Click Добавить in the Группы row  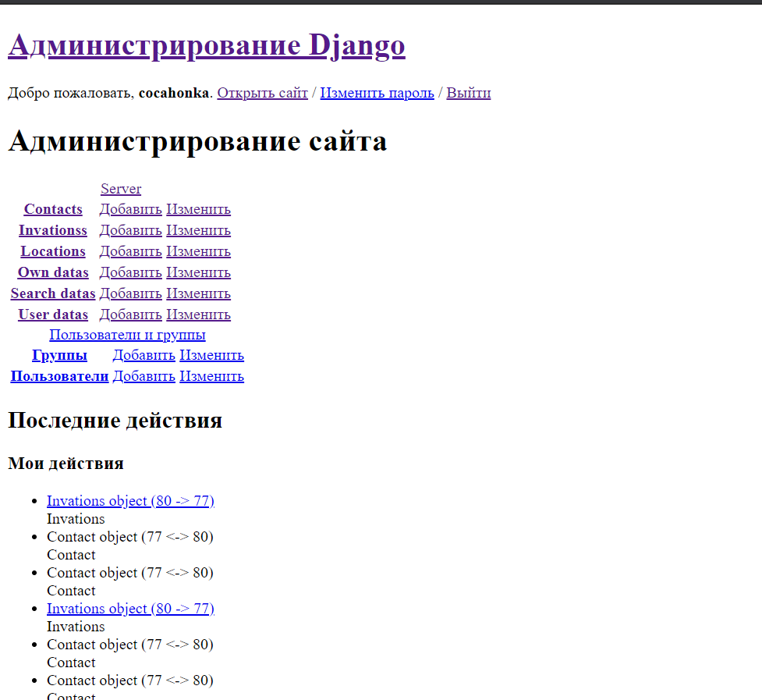pos(144,356)
